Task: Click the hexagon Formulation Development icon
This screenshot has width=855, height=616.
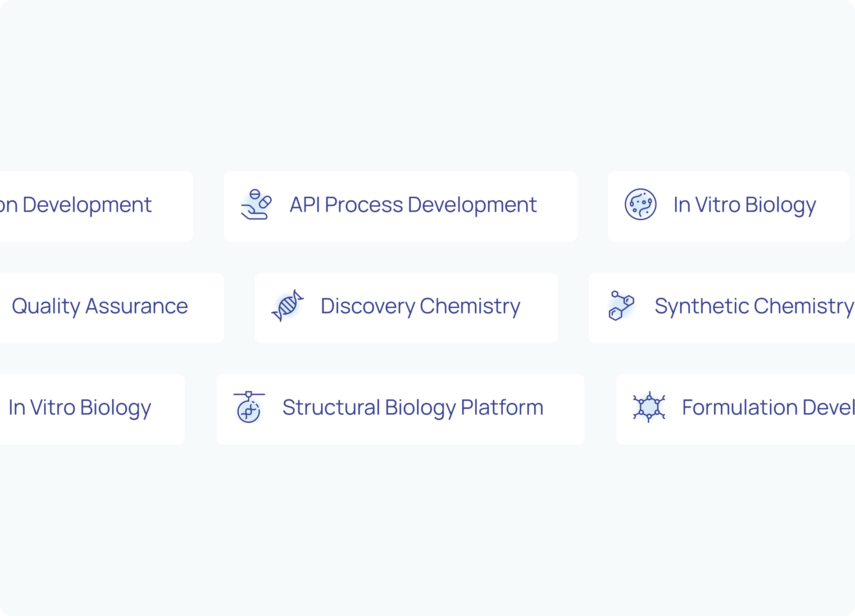Action: click(649, 407)
